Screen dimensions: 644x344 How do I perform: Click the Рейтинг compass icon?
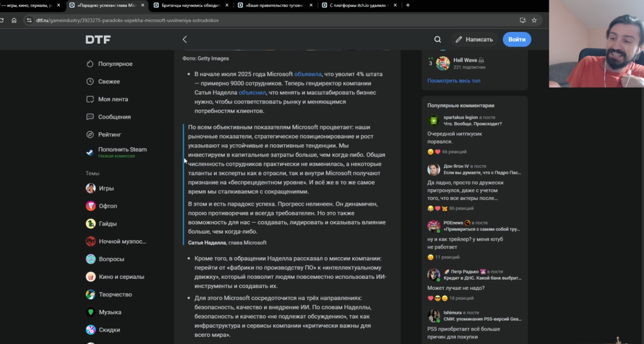(90, 135)
